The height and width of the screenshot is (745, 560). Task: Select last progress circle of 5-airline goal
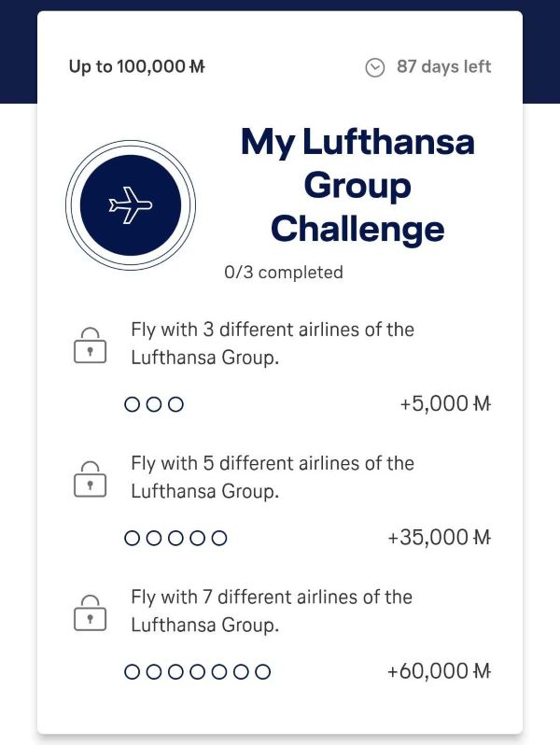218,538
